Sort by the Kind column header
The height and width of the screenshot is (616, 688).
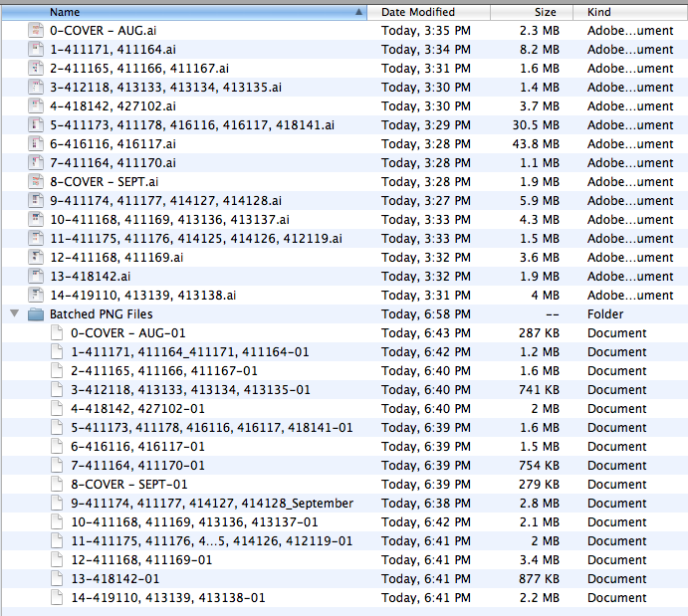pyautogui.click(x=630, y=12)
